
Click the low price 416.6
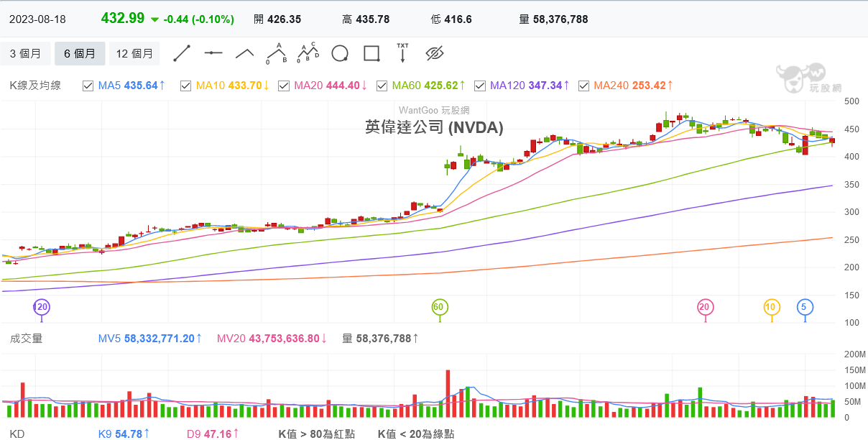[x=458, y=19]
